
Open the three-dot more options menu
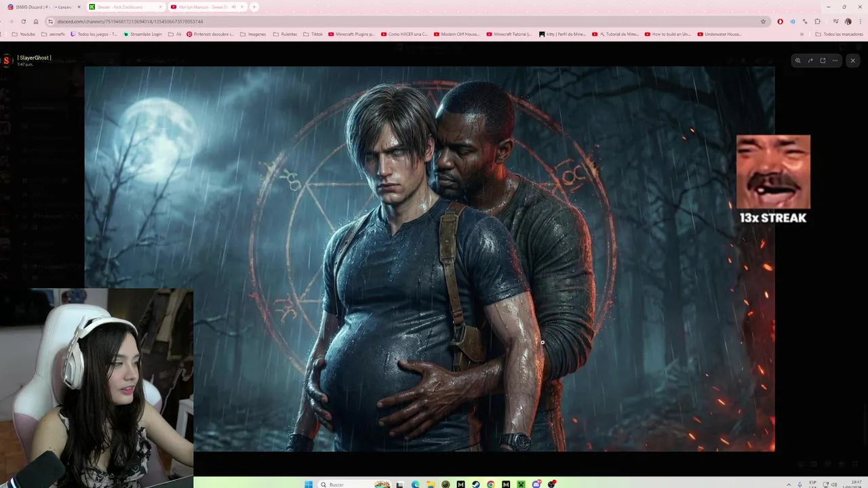[835, 60]
